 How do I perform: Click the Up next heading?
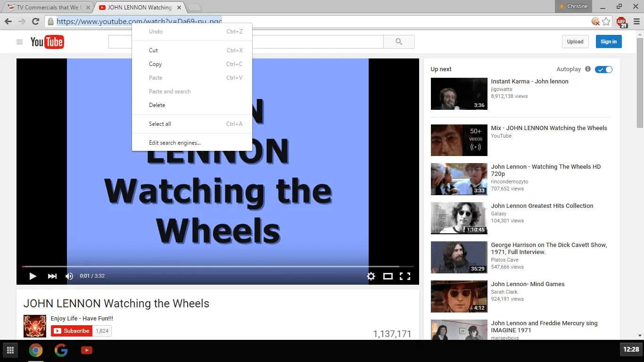click(x=441, y=69)
